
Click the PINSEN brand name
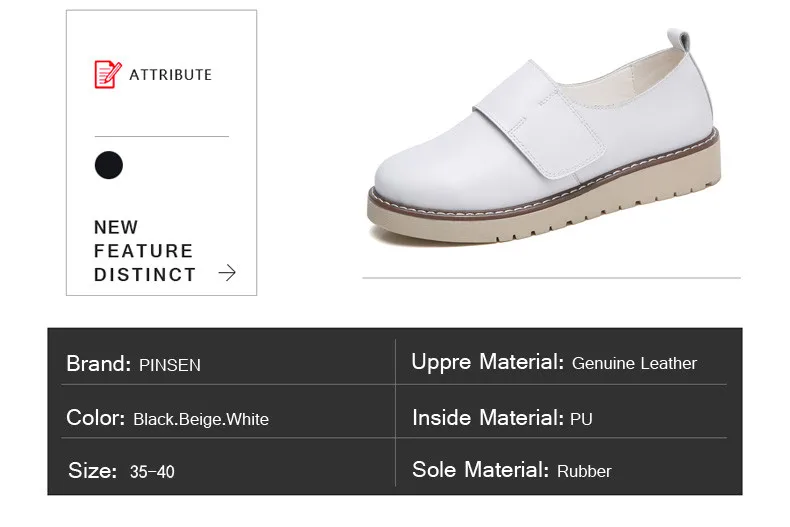coord(170,365)
